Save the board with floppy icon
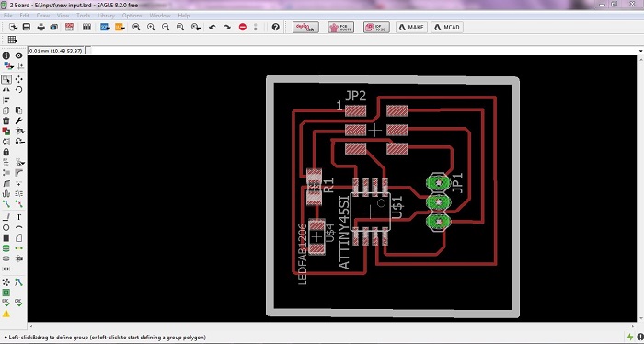 [x=27, y=27]
